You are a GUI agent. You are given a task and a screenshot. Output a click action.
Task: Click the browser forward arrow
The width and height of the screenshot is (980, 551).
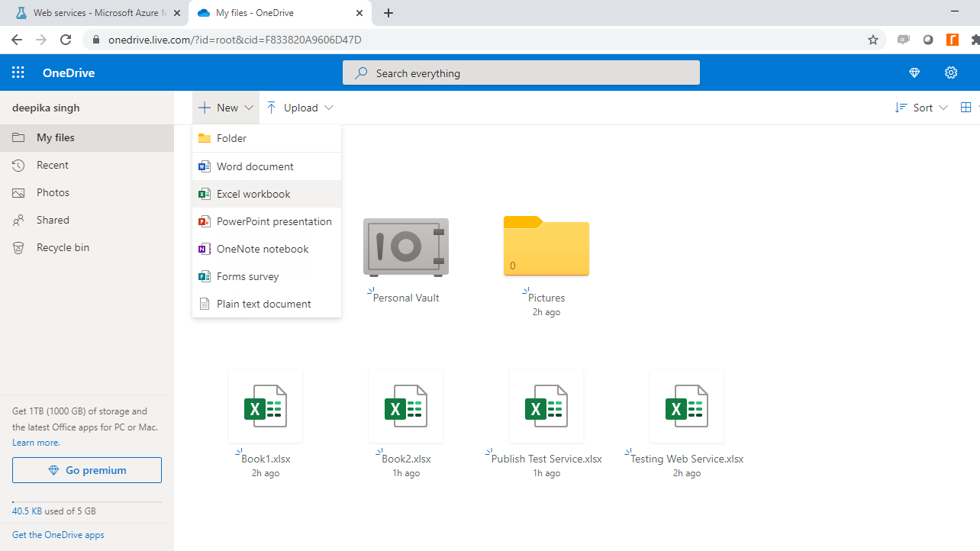[x=41, y=40]
